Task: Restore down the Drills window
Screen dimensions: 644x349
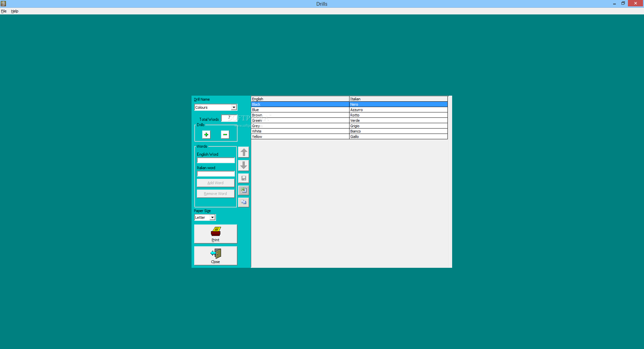Action: tap(623, 3)
